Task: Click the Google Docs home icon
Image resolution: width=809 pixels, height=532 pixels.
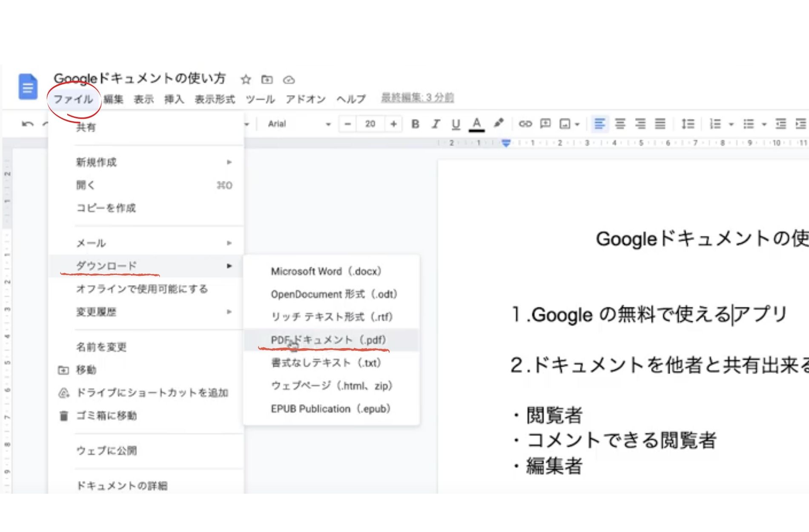Action: click(x=28, y=87)
